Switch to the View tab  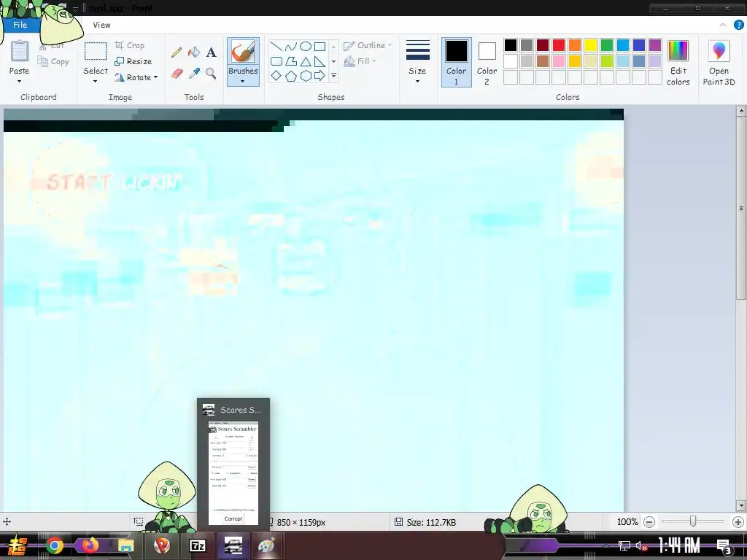pyautogui.click(x=101, y=25)
